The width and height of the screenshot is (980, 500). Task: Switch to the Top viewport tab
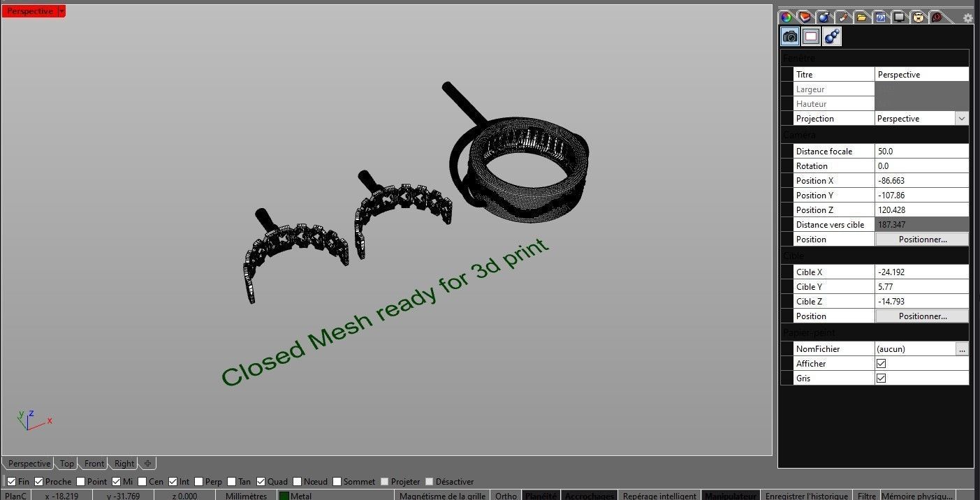tap(66, 464)
